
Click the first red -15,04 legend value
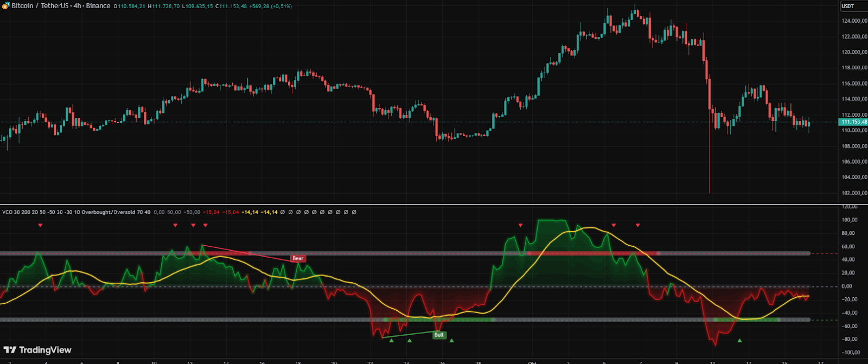point(211,212)
